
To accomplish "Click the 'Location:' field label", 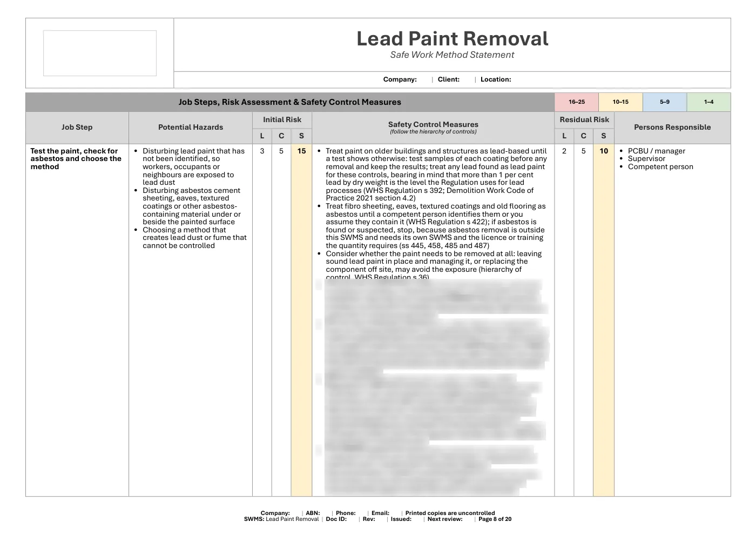I will pyautogui.click(x=496, y=79).
